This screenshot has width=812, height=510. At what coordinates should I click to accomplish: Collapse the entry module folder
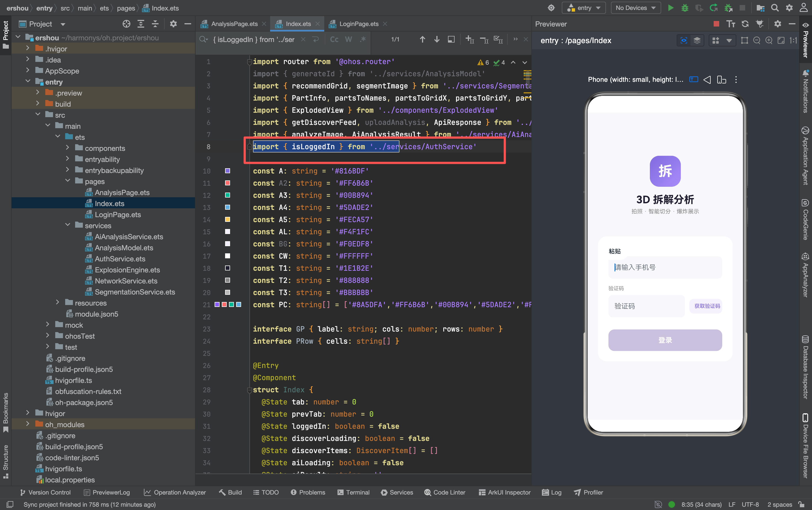pyautogui.click(x=28, y=82)
